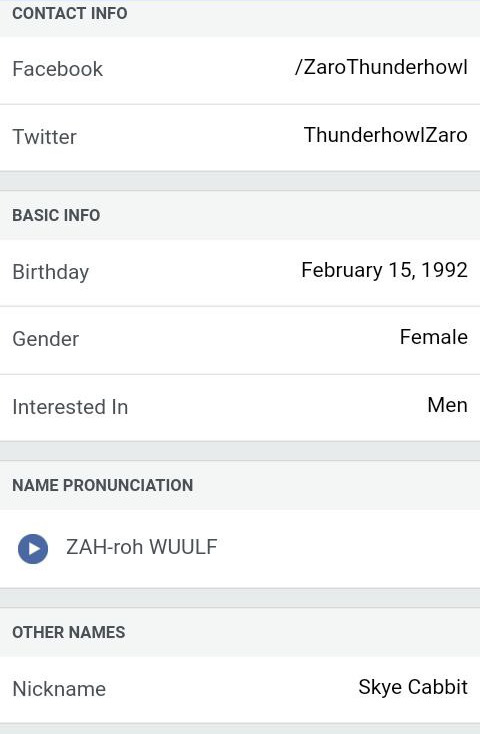Select the Female gender value
This screenshot has width=480, height=734.
point(434,337)
